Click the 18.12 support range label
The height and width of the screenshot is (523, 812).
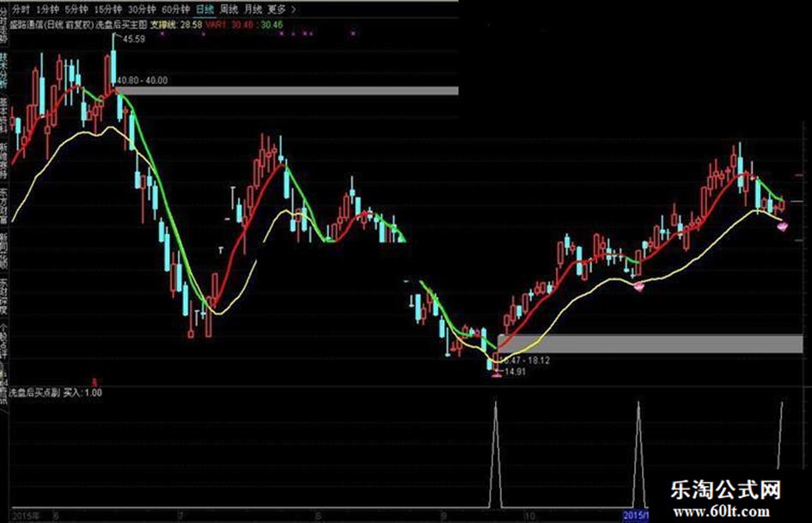526,360
